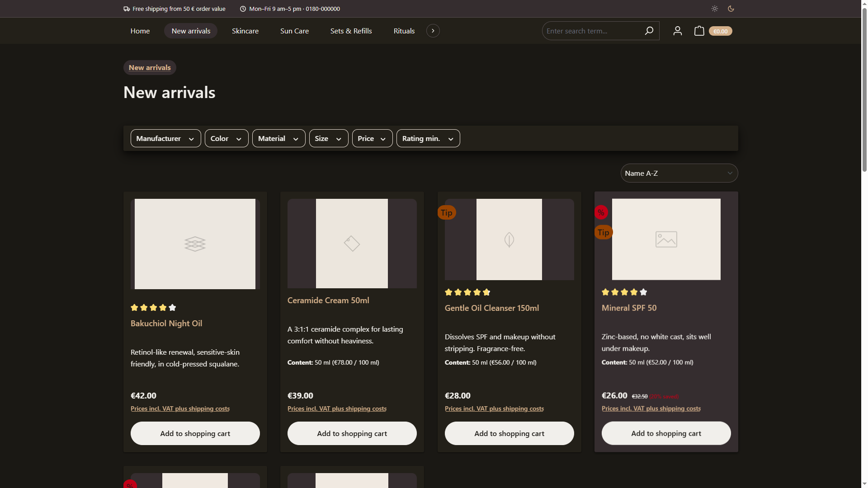Open Gentle Oil Cleanser product image
The width and height of the screenshot is (868, 488).
tap(509, 239)
